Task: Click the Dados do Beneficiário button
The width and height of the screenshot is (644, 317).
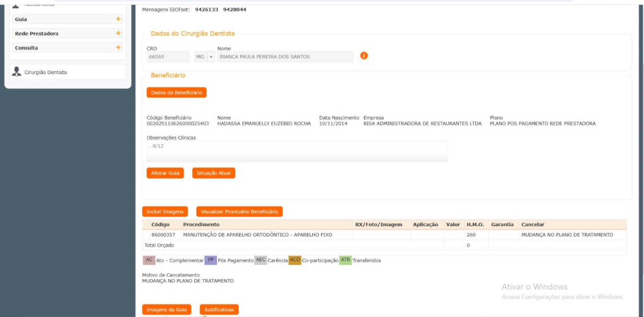Action: 176,93
